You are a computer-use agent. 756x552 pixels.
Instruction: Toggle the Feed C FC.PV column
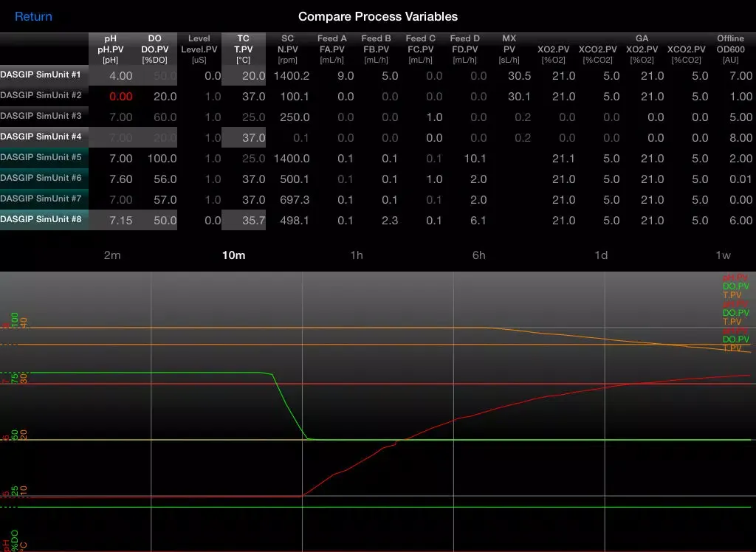(420, 49)
